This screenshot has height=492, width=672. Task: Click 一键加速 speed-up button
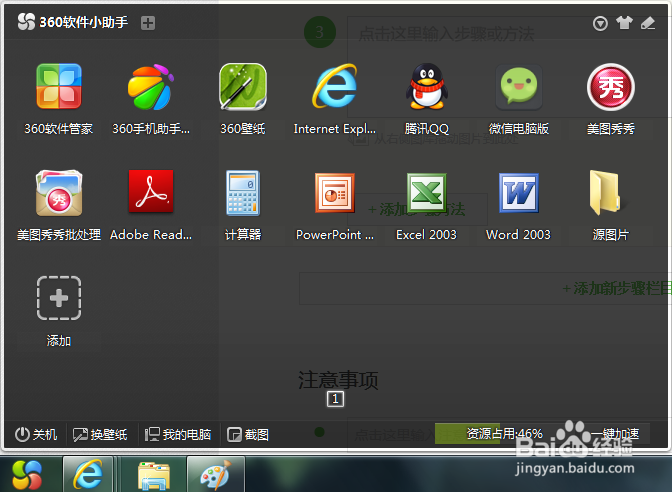[615, 434]
